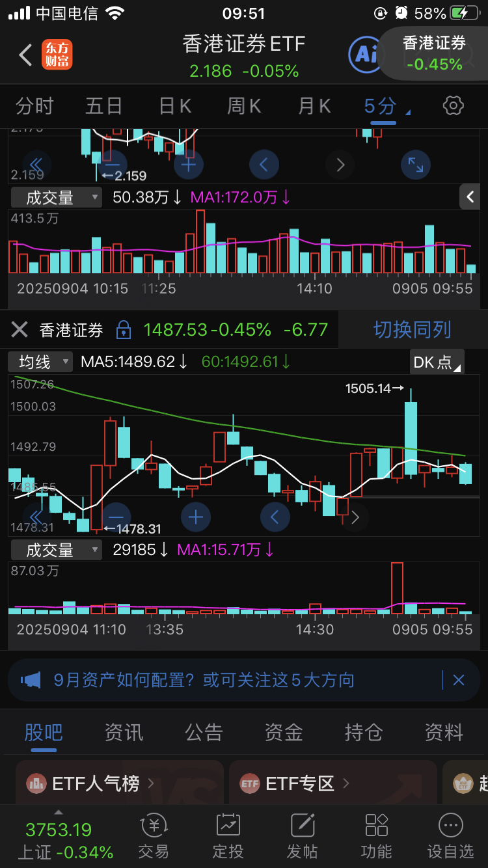The width and height of the screenshot is (488, 868).
Task: Tap the 1487.53 index price
Action: pyautogui.click(x=175, y=329)
